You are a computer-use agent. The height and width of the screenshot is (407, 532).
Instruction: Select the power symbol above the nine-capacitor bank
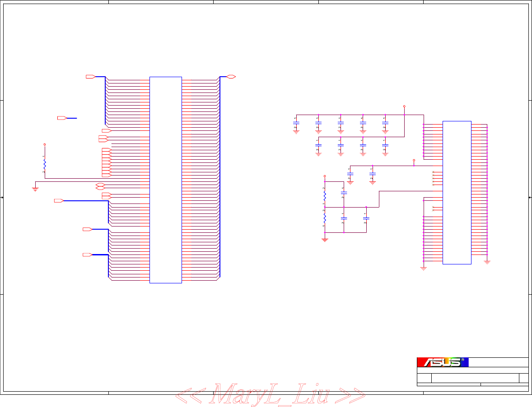pyautogui.click(x=404, y=106)
